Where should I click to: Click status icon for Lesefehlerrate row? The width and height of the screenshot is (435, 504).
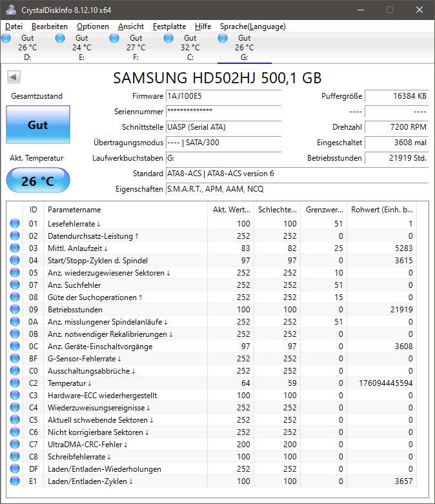(x=15, y=223)
